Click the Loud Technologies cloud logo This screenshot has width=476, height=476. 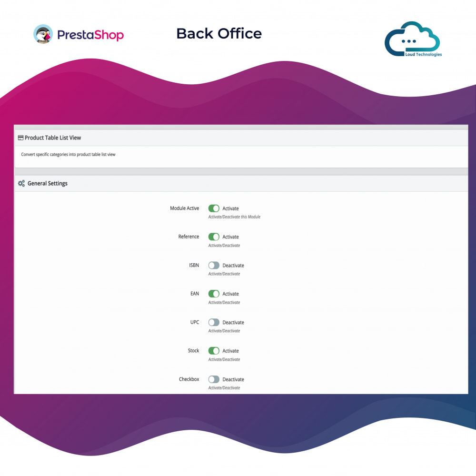coord(412,37)
